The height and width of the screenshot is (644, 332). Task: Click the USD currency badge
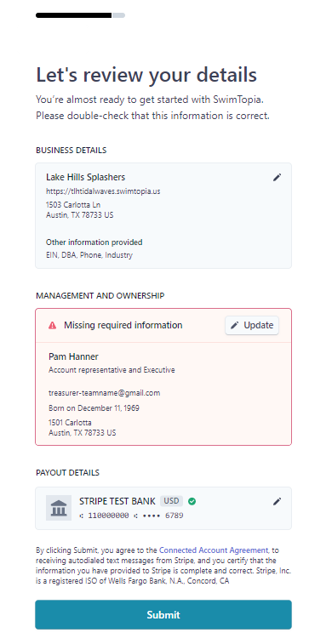[x=171, y=501]
